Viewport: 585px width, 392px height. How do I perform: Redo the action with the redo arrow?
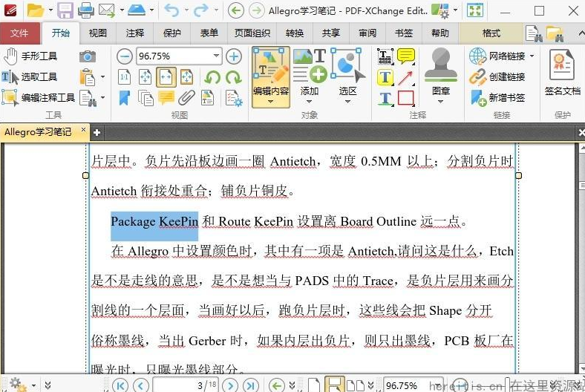tap(200, 10)
